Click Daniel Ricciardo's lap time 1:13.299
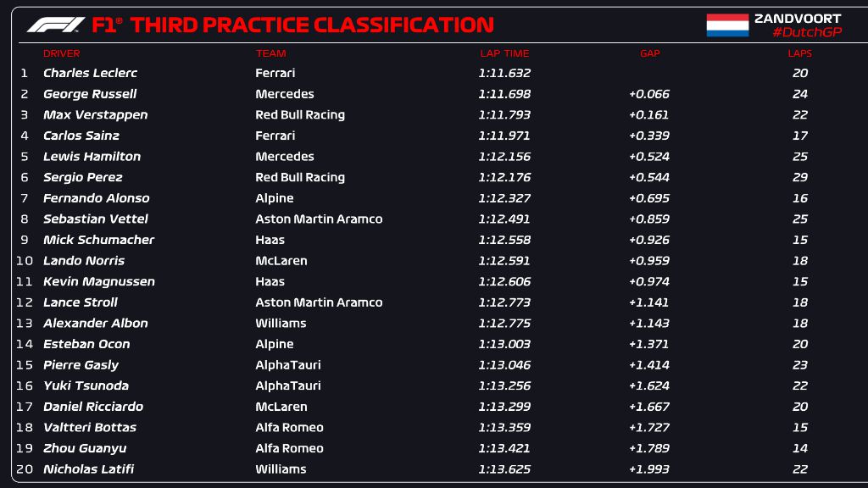 [504, 407]
